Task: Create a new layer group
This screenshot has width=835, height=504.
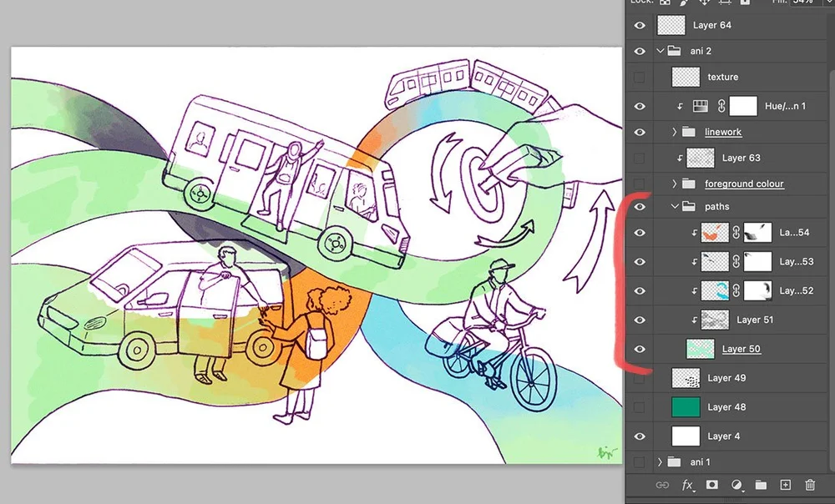Action: (761, 485)
